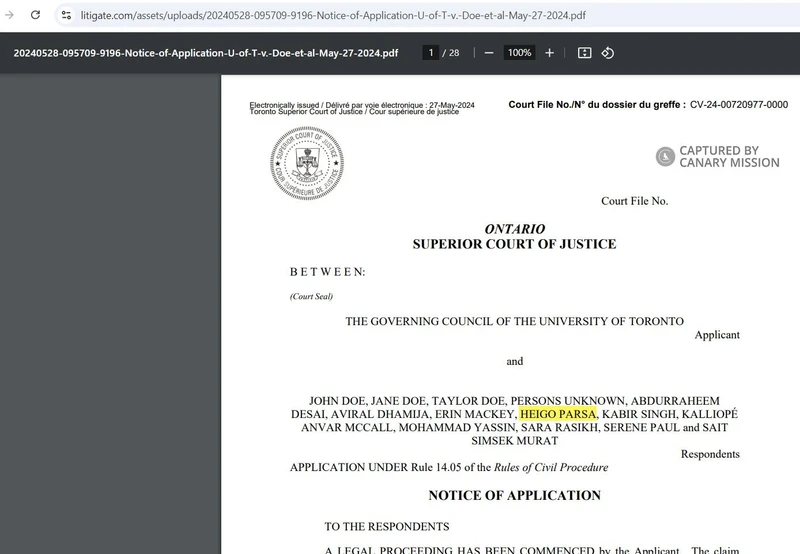The width and height of the screenshot is (800, 554).
Task: Rotate the document counterclockwise
Action: [x=607, y=53]
